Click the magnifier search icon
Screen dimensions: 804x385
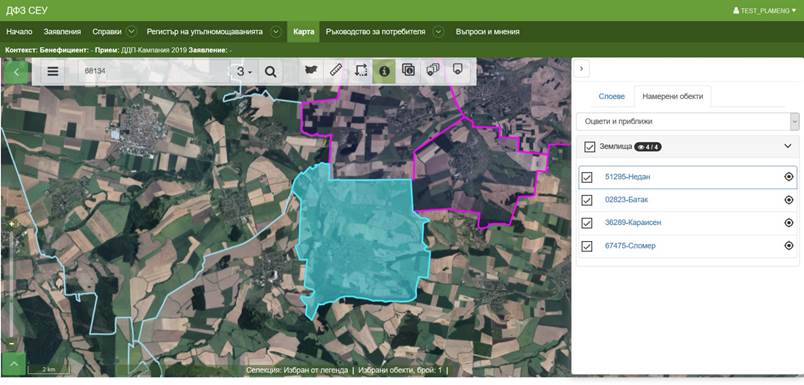(270, 71)
